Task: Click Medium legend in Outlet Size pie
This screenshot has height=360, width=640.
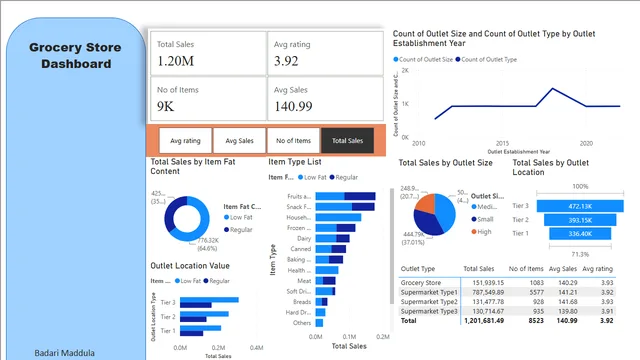Action: [x=484, y=207]
